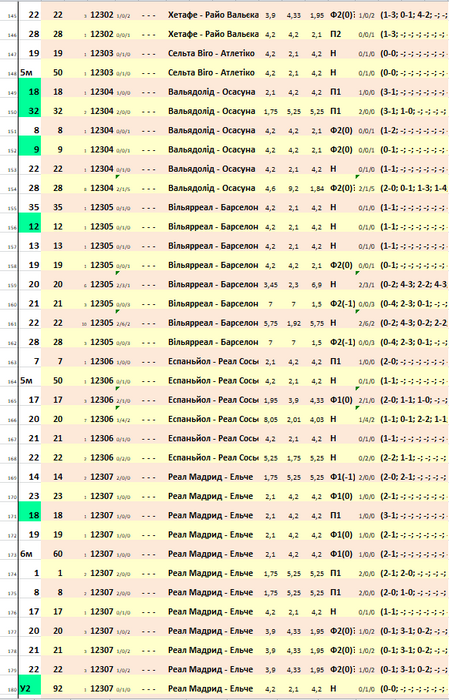449x700 pixels.
Task: Click the '3,45' odds cell
Action: pos(270,284)
